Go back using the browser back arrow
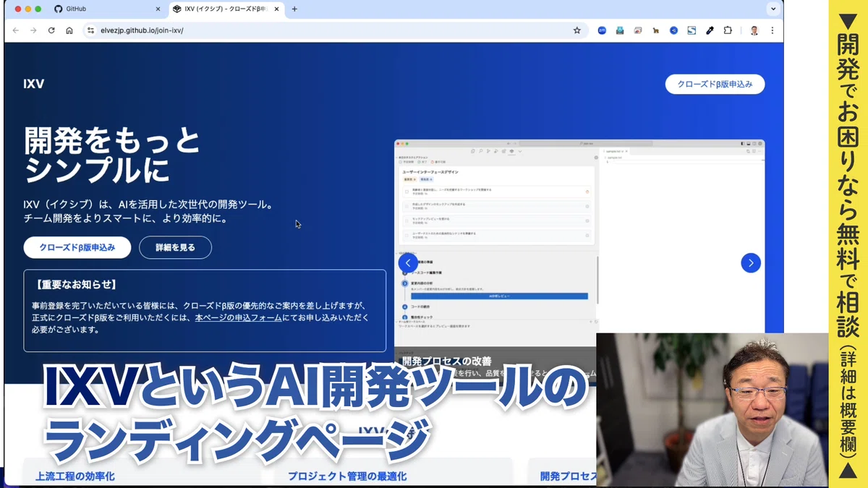The height and width of the screenshot is (488, 868). point(16,30)
